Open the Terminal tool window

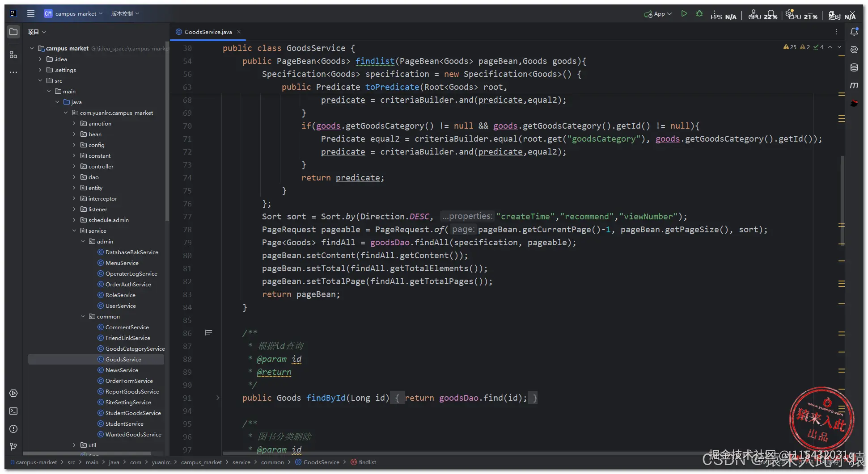(x=13, y=411)
